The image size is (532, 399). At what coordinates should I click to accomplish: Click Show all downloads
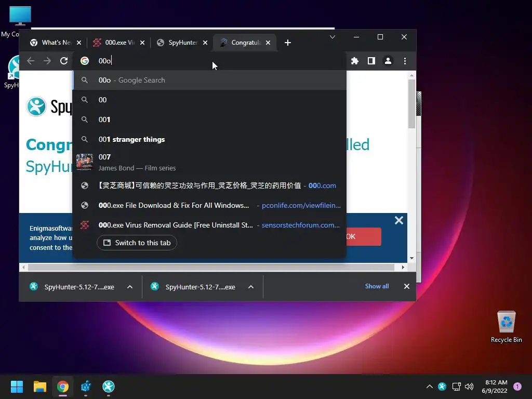tap(377, 286)
